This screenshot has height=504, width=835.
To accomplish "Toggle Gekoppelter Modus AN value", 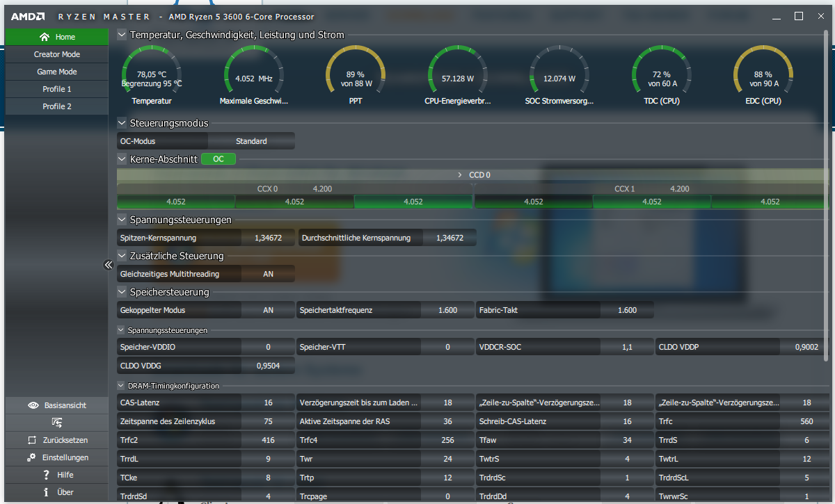I will [268, 310].
